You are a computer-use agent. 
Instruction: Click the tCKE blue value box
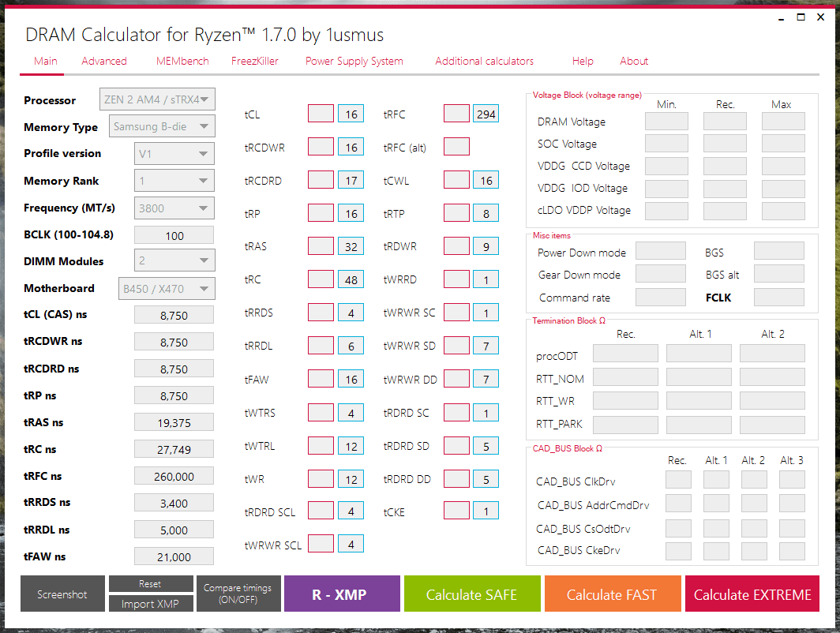(x=486, y=511)
